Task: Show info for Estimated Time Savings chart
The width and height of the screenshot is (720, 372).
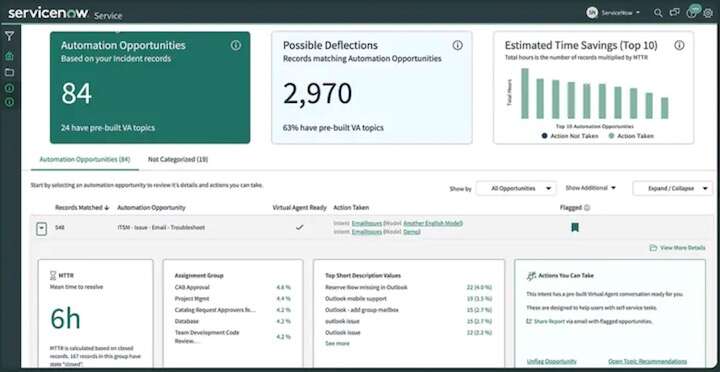Action: click(679, 45)
